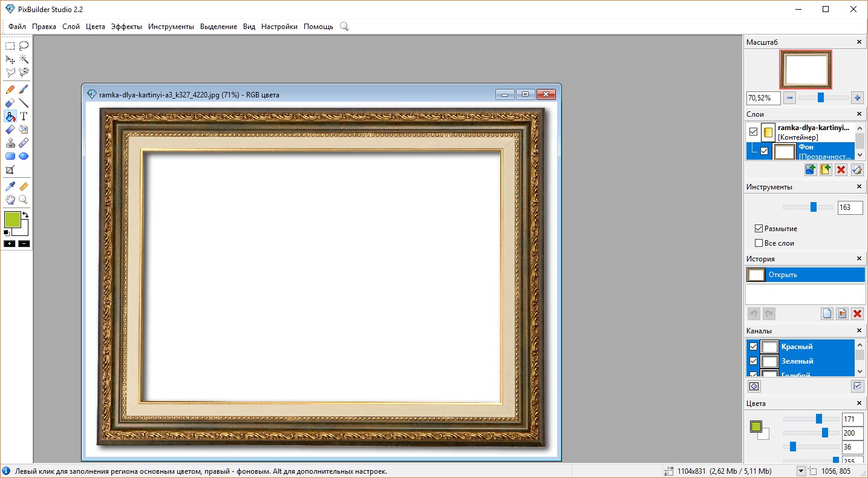The image size is (868, 478).
Task: Click the zoom-in plus button in Масштаб
Action: tap(857, 97)
